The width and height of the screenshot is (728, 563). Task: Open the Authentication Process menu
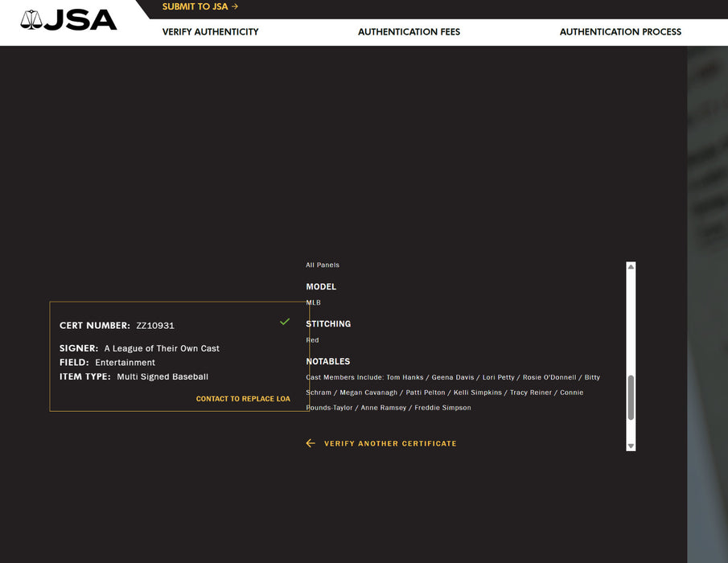(620, 31)
